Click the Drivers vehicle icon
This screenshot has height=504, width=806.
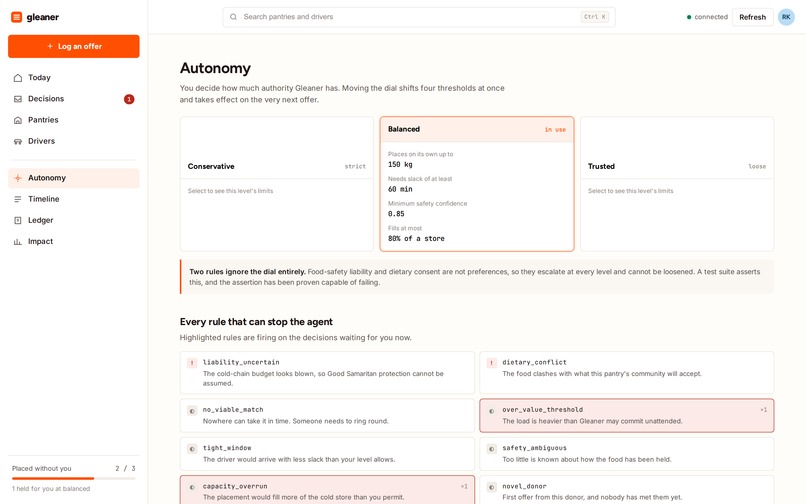pyautogui.click(x=18, y=141)
